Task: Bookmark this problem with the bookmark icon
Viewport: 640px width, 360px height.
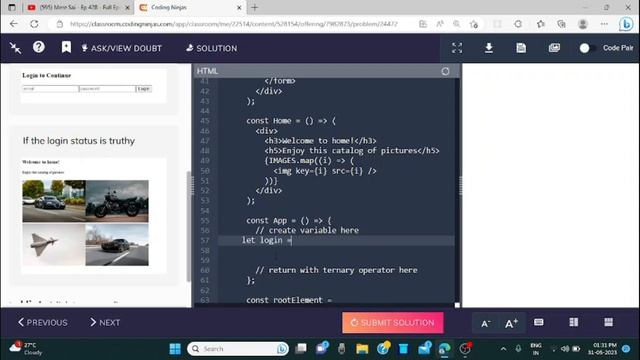Action: point(66,47)
